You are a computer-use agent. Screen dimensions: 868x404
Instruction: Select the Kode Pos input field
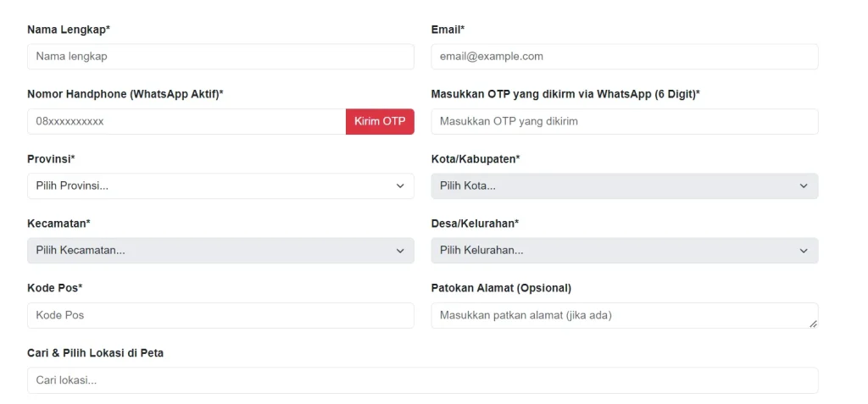220,315
